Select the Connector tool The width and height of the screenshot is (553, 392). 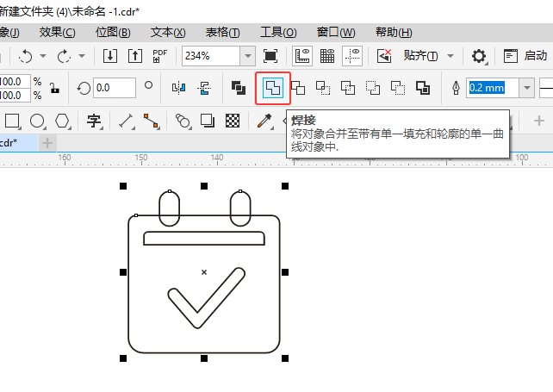[x=151, y=121]
